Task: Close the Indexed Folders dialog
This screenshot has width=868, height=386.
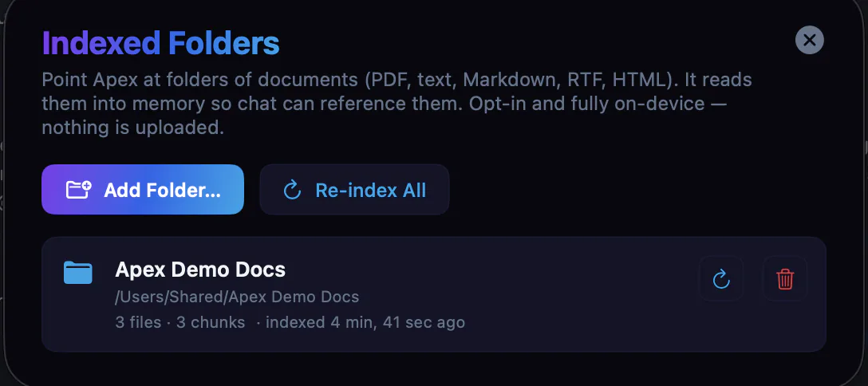Action: coord(809,40)
